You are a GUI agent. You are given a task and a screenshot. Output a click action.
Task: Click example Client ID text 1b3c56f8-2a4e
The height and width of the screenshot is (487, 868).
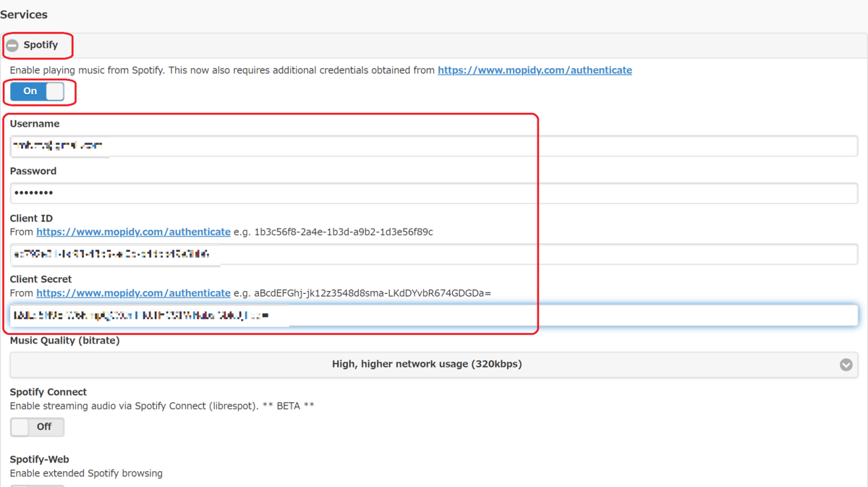coord(344,232)
